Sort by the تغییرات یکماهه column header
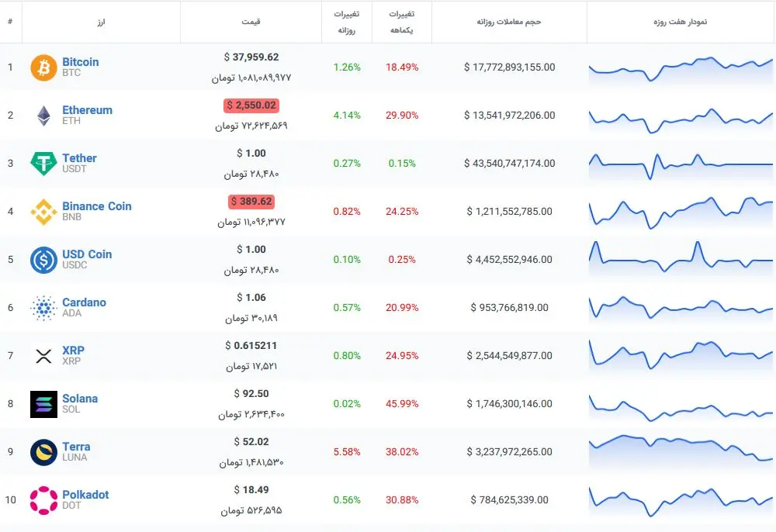The width and height of the screenshot is (776, 532). [401, 22]
